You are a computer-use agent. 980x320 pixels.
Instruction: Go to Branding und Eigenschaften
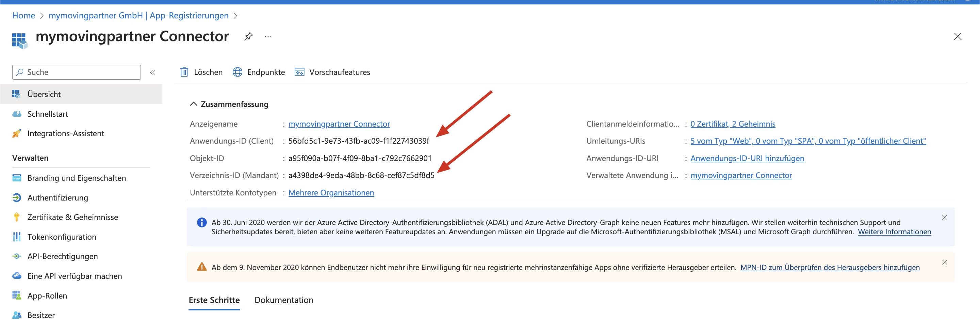81,178
